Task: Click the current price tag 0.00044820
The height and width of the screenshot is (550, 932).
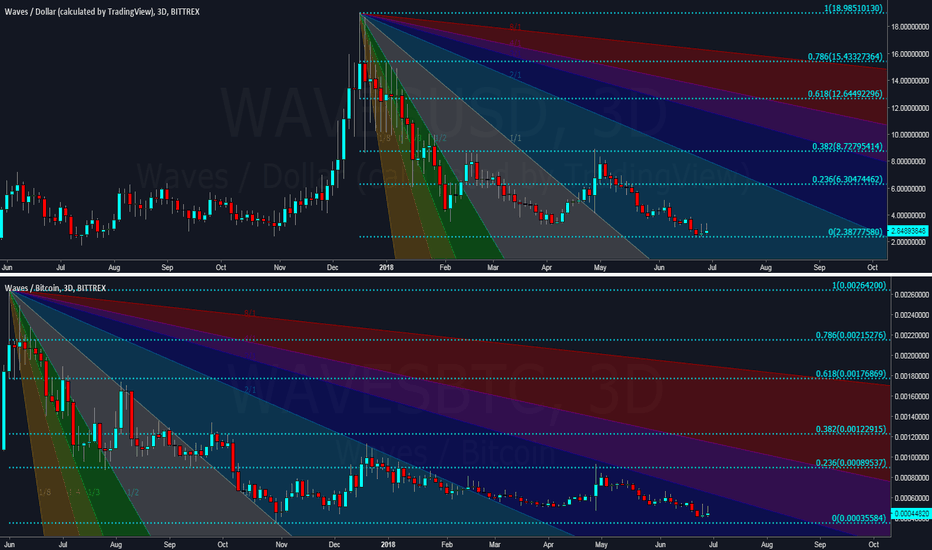Action: coord(911,514)
